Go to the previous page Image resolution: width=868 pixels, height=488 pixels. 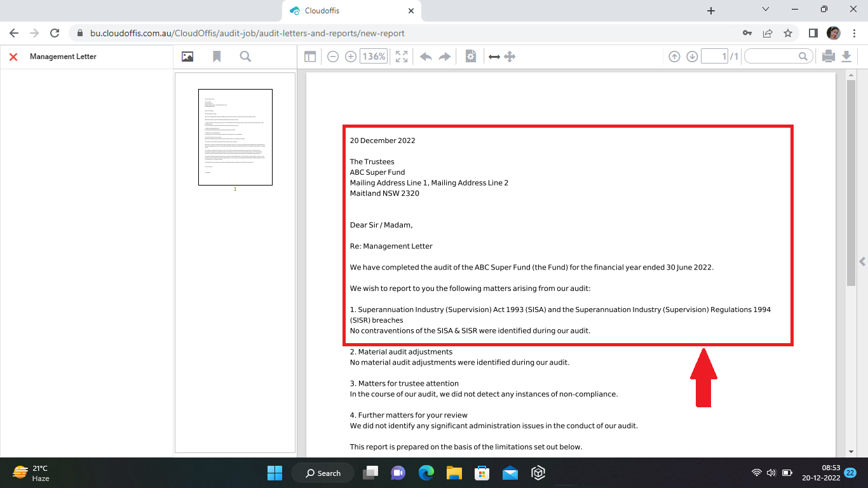[675, 57]
